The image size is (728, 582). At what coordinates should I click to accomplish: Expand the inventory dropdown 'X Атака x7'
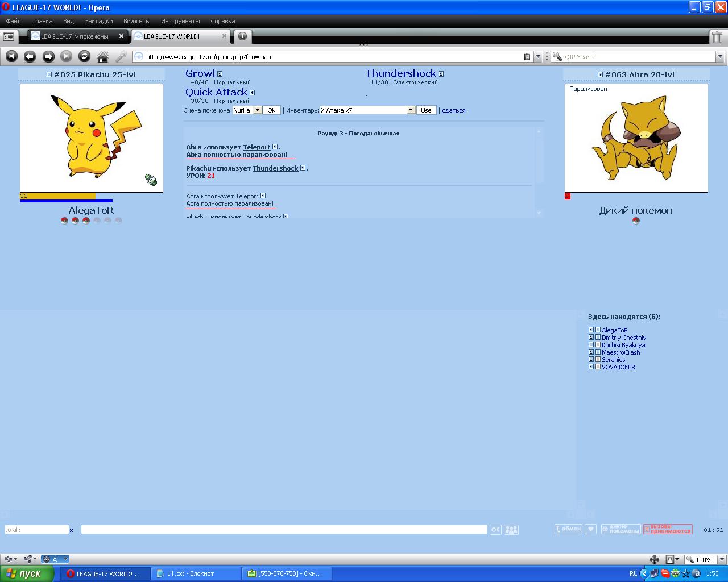pyautogui.click(x=411, y=110)
